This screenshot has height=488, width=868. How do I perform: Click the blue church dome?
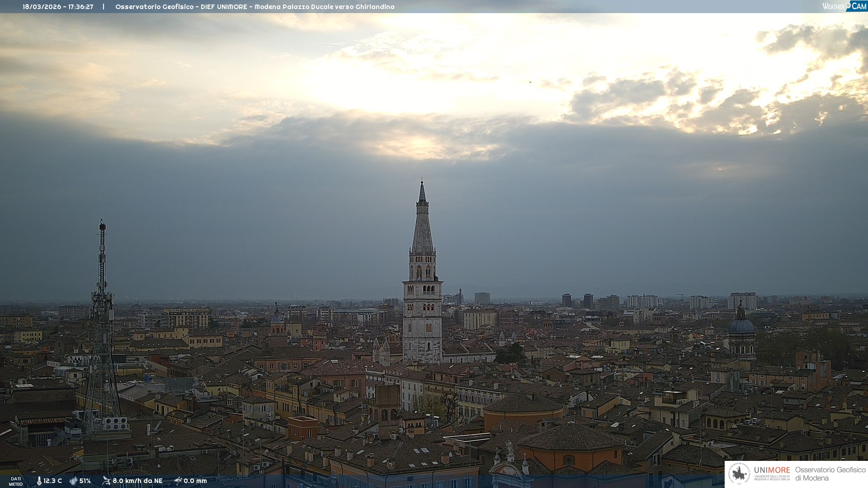741,326
